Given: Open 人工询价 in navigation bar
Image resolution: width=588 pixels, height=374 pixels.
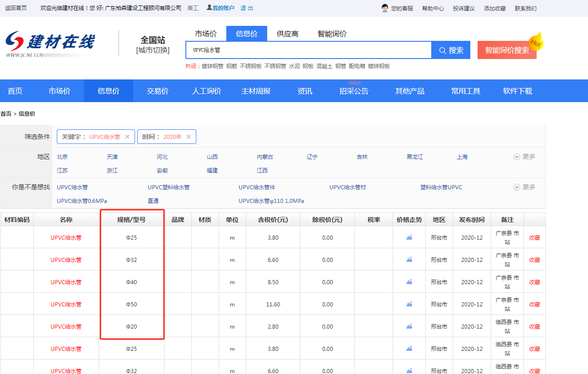Looking at the screenshot, I should point(207,91).
